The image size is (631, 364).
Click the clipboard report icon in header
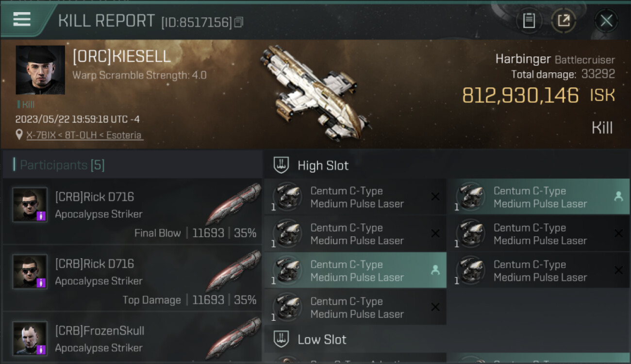[529, 21]
